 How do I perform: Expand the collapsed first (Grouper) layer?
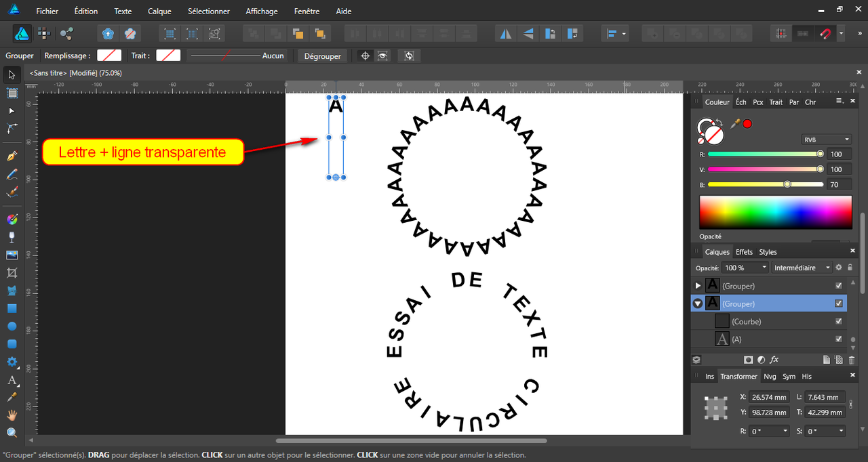(x=698, y=286)
